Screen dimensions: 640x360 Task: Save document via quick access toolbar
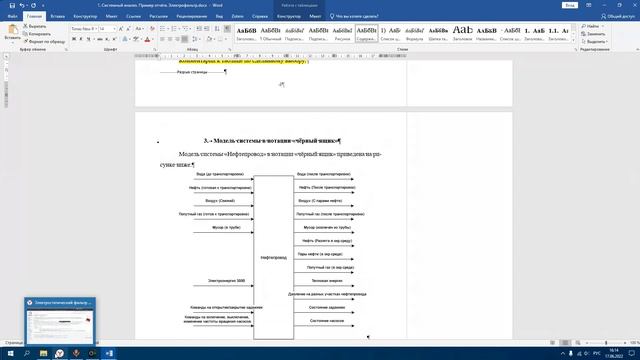pos(12,5)
